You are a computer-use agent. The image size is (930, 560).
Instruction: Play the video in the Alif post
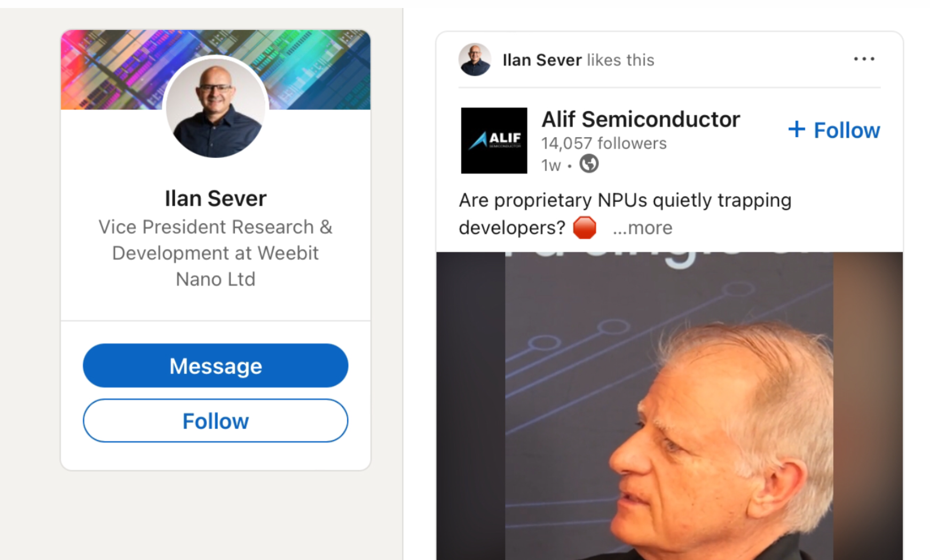(669, 406)
